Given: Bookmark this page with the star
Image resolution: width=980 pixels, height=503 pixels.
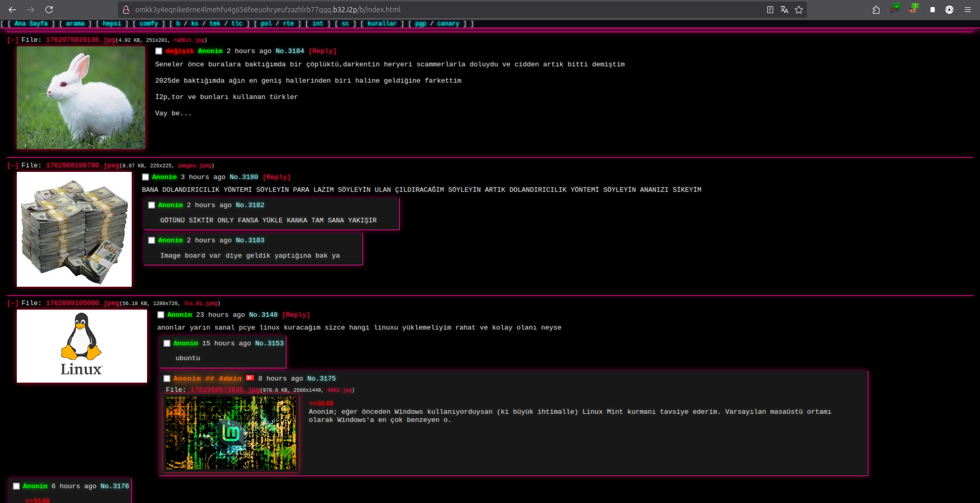Looking at the screenshot, I should (799, 10).
